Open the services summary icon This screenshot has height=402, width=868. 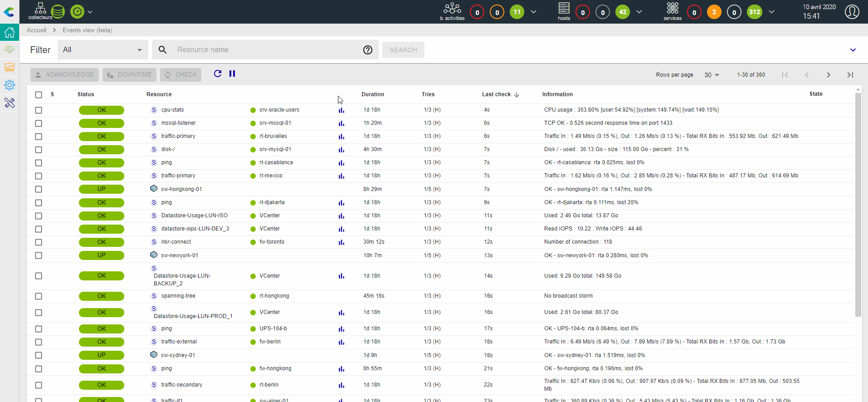pos(673,11)
